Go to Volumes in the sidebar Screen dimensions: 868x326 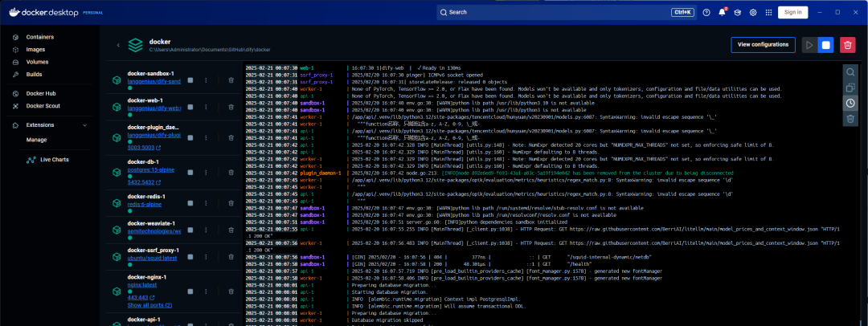pyautogui.click(x=37, y=62)
